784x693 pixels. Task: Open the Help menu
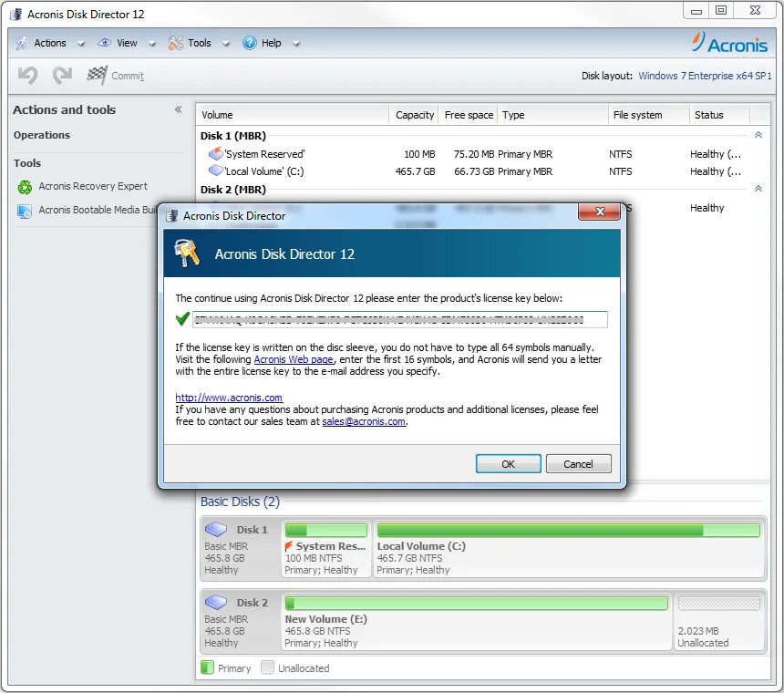click(x=271, y=43)
